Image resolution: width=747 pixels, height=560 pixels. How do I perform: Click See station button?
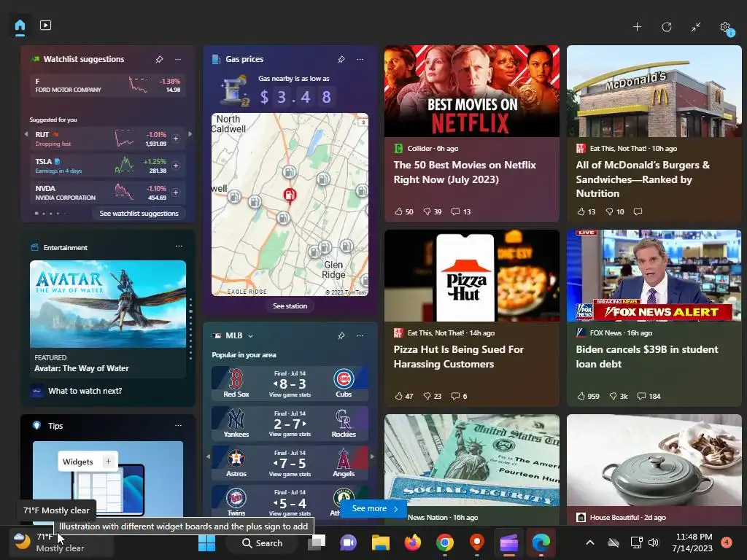(290, 306)
